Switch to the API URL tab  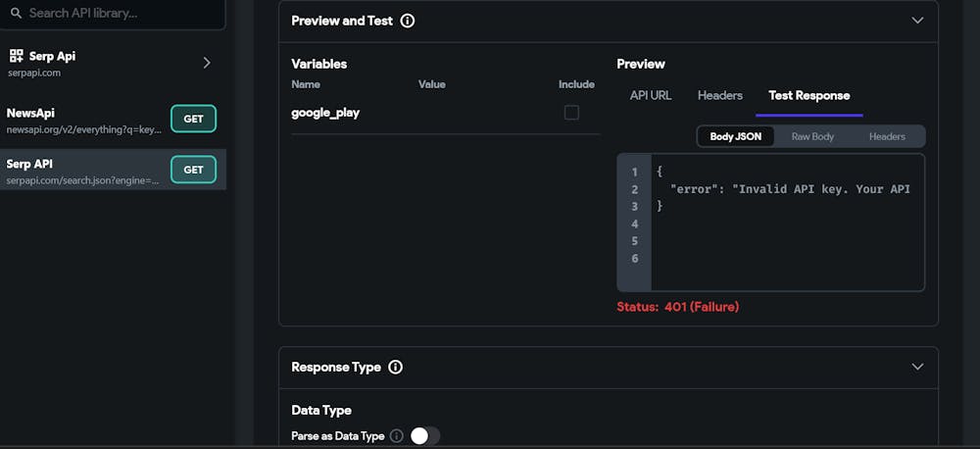pyautogui.click(x=651, y=95)
